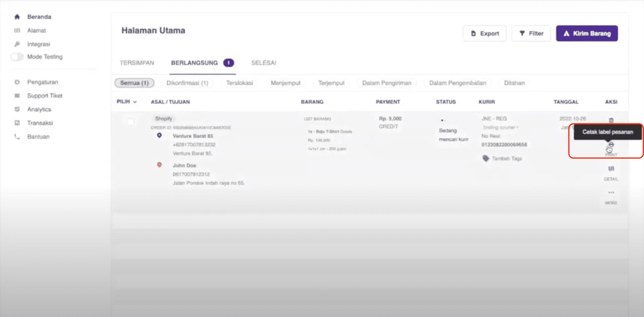Click the Tambah Tags tag icon
Viewport: 644px width, 317px height.
pos(485,158)
